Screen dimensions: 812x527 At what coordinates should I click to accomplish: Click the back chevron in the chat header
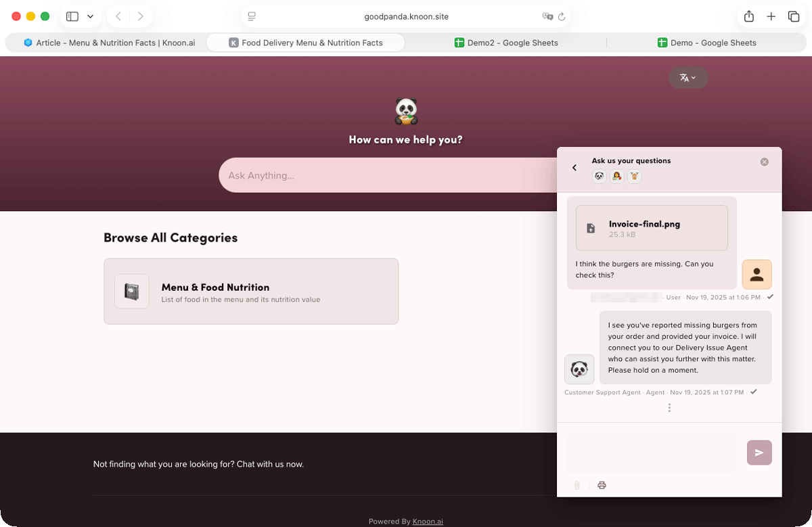pyautogui.click(x=574, y=167)
